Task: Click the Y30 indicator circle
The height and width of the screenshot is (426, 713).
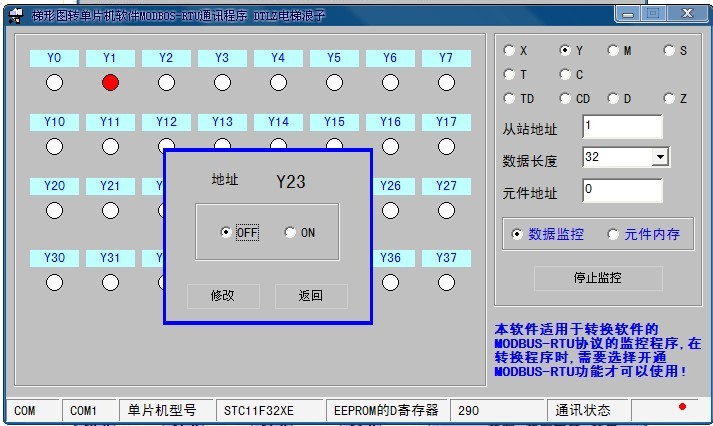Action: (54, 282)
